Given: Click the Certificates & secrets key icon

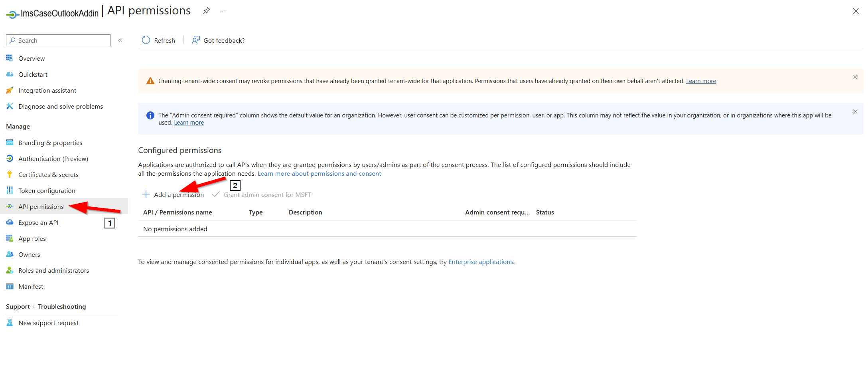Looking at the screenshot, I should tap(10, 175).
